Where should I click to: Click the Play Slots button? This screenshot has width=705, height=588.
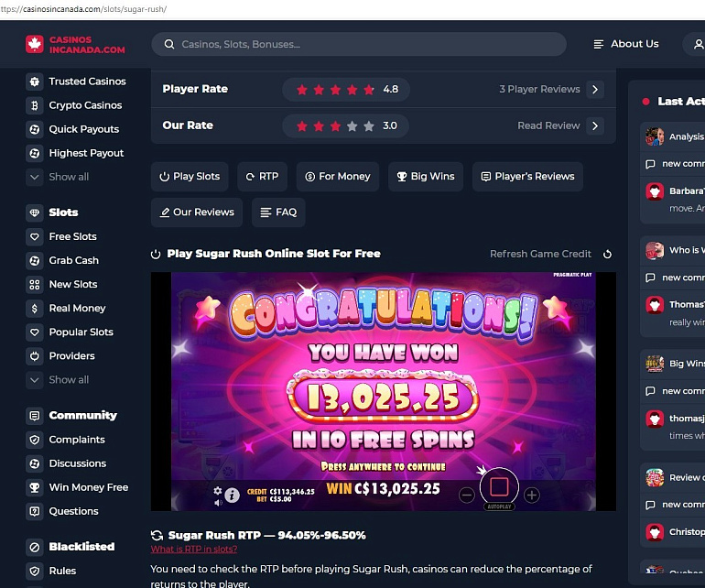tap(190, 177)
